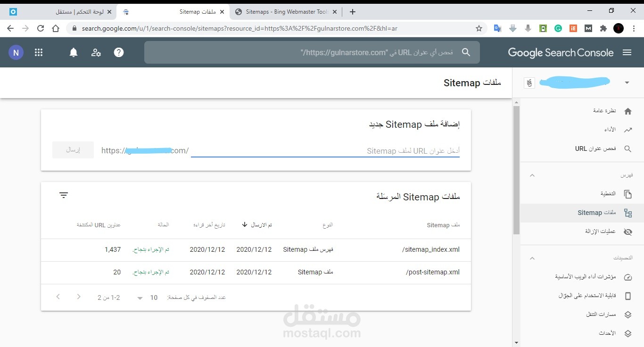Image resolution: width=644 pixels, height=347 pixels.
Task: Click the تاريخ آخر قراءة column header
Action: click(209, 225)
